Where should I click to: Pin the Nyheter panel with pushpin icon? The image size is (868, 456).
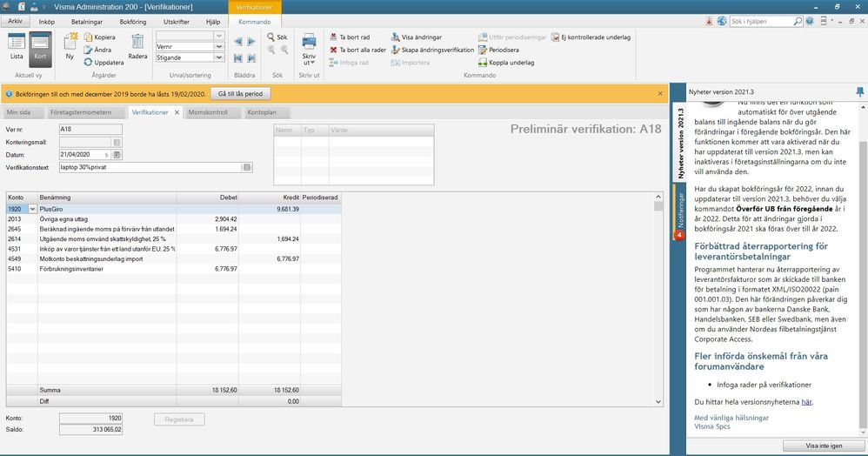coord(859,91)
